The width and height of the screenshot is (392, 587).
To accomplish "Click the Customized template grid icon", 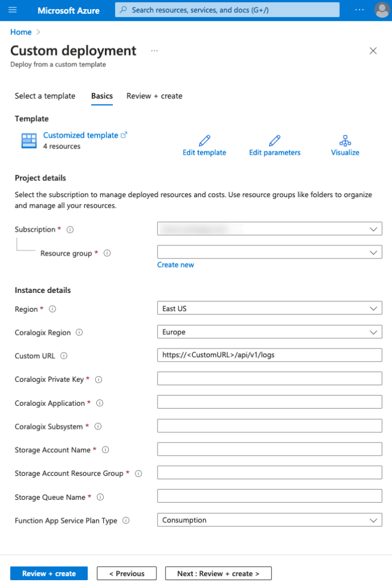I will 29,141.
